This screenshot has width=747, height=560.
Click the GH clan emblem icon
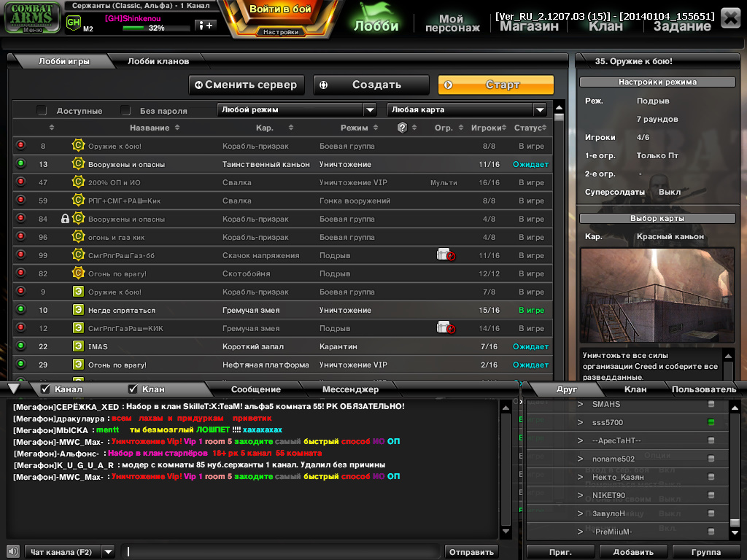tap(74, 23)
